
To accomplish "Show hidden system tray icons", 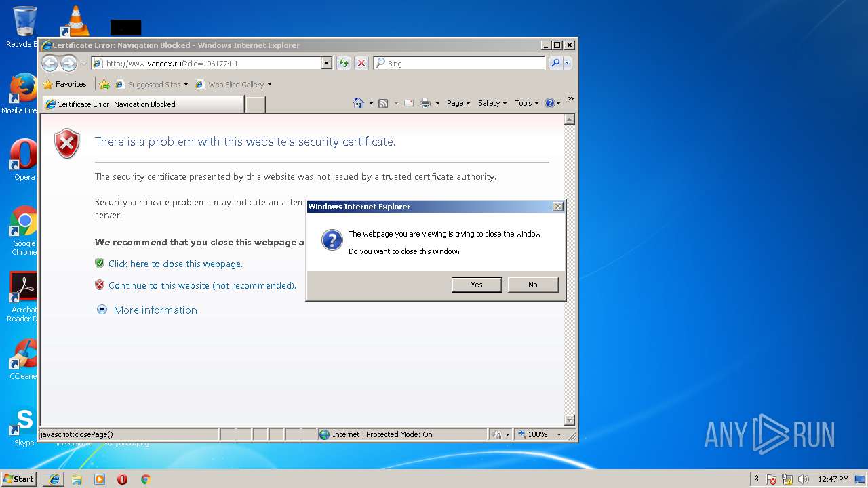I will [x=756, y=479].
